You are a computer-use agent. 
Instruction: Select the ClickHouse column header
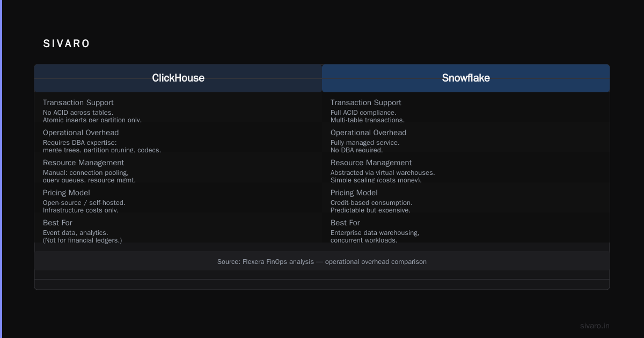(x=178, y=78)
